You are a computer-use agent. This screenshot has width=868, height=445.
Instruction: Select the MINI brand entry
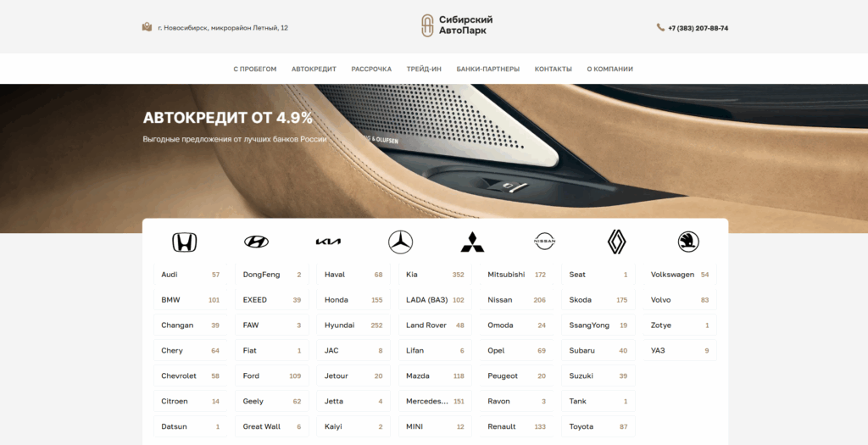[x=435, y=426]
